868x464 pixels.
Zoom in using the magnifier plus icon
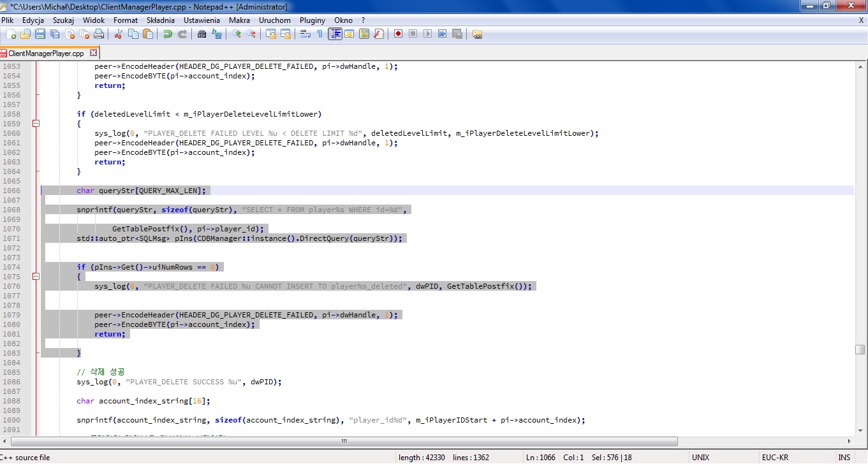click(237, 34)
